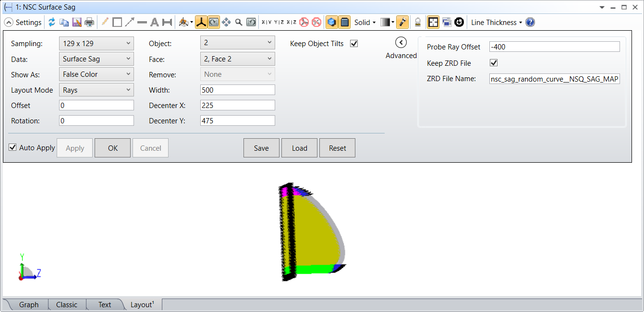Click the Save button
This screenshot has height=312, width=644.
click(x=261, y=148)
